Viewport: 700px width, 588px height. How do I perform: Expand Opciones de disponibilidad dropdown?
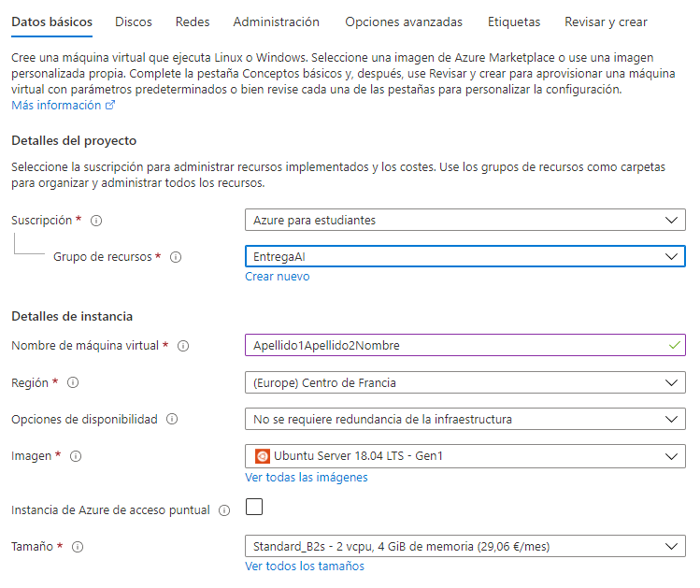[464, 419]
